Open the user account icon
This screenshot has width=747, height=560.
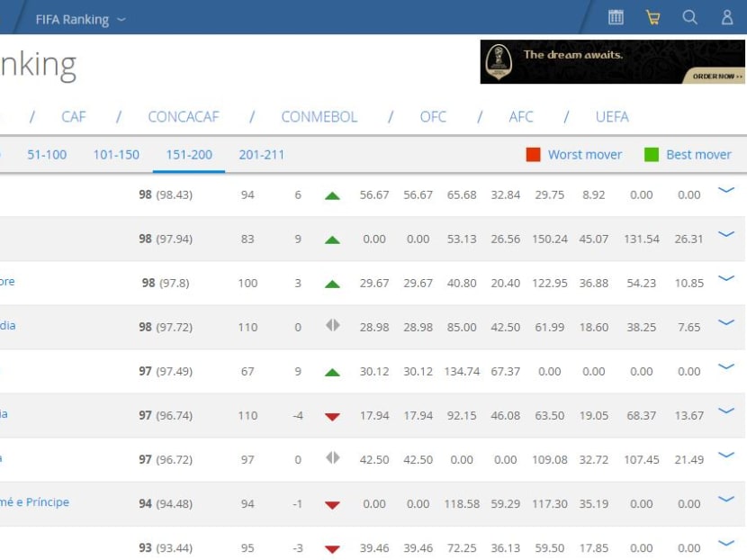tap(727, 17)
